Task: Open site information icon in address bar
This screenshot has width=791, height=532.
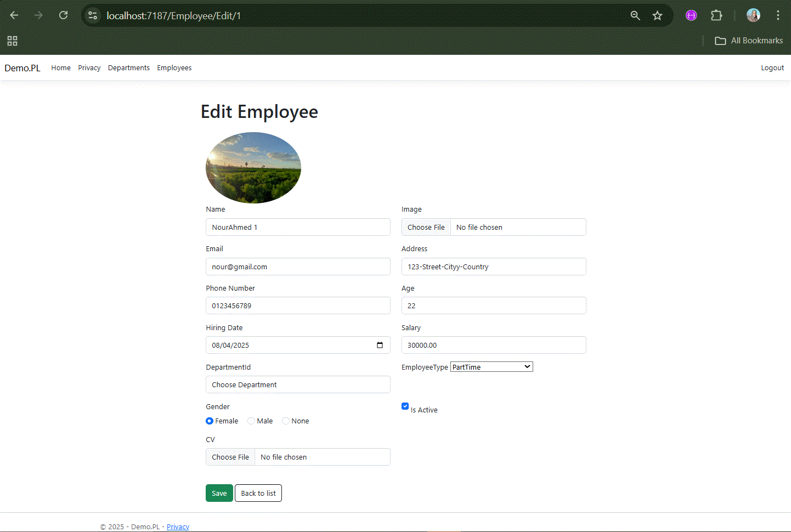Action: [x=93, y=15]
